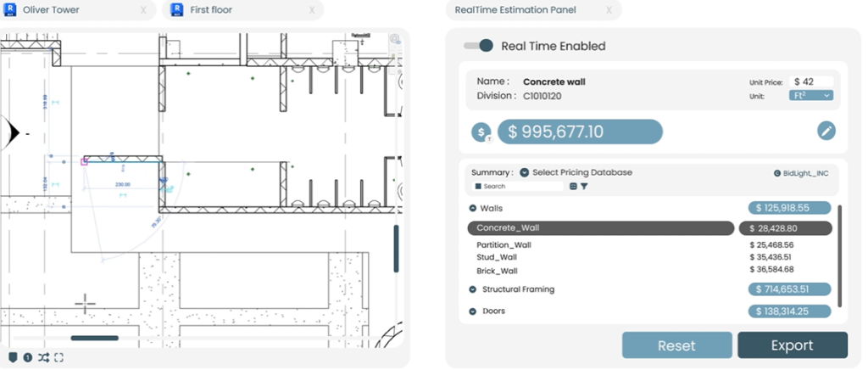Click the Revit icon on the First floor tab
This screenshot has height=370, width=868.
coord(176,9)
